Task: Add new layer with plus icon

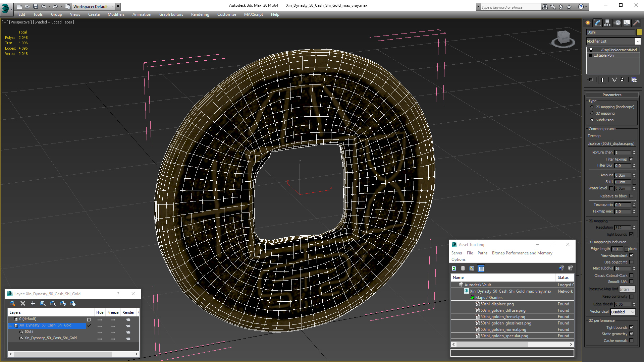Action: coord(33,303)
